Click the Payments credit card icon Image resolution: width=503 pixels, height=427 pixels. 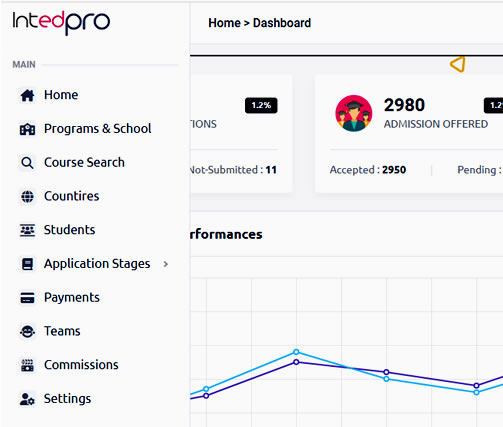[x=27, y=298]
